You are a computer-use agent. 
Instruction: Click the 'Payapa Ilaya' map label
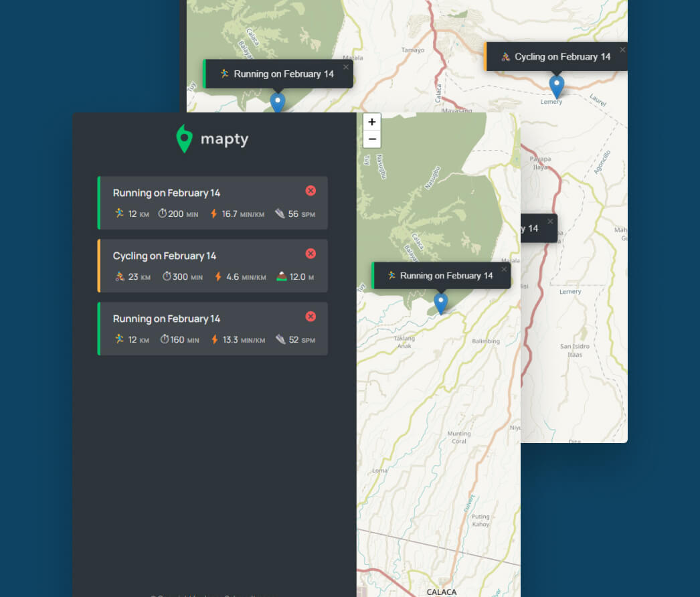[540, 163]
